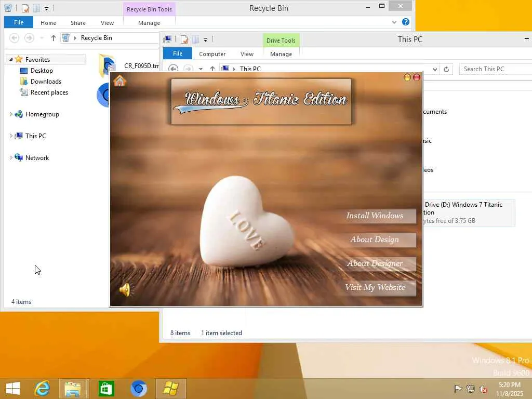
Task: Open Computer tab in This PC window
Action: tap(212, 54)
